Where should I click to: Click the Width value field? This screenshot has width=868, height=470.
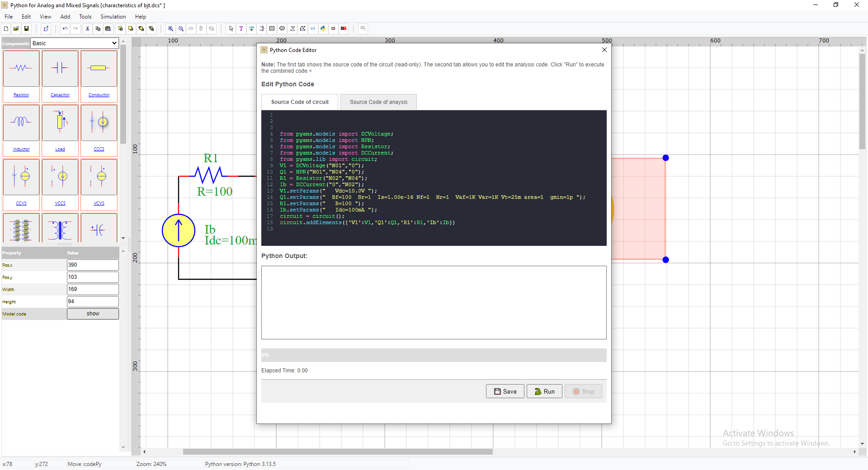[93, 289]
